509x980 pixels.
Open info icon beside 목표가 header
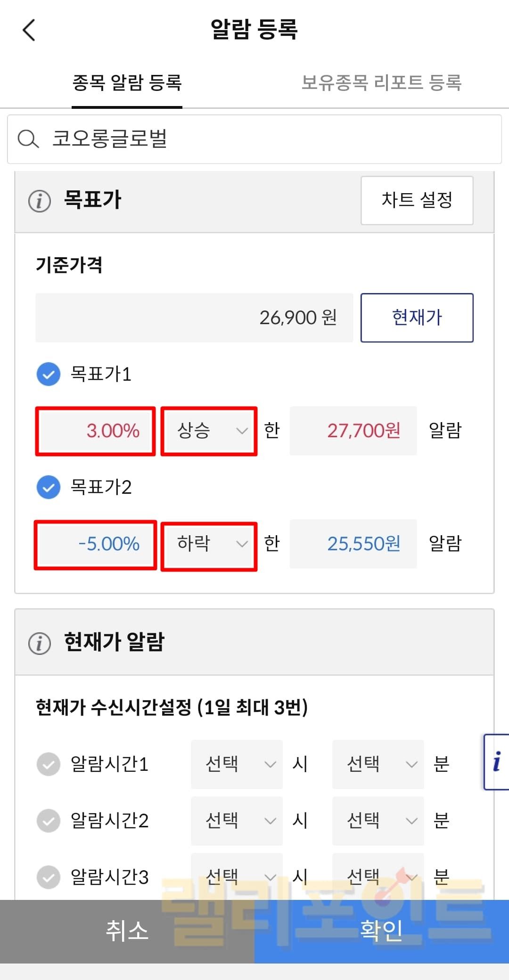point(40,201)
